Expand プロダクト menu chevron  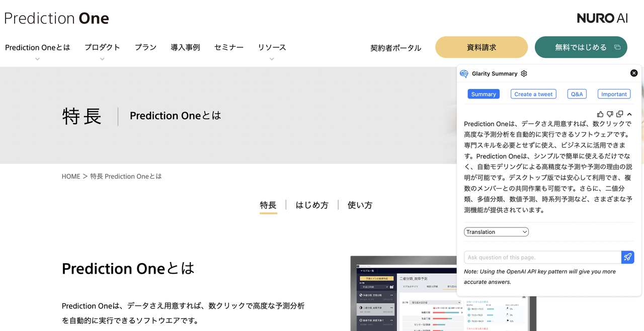coord(102,59)
